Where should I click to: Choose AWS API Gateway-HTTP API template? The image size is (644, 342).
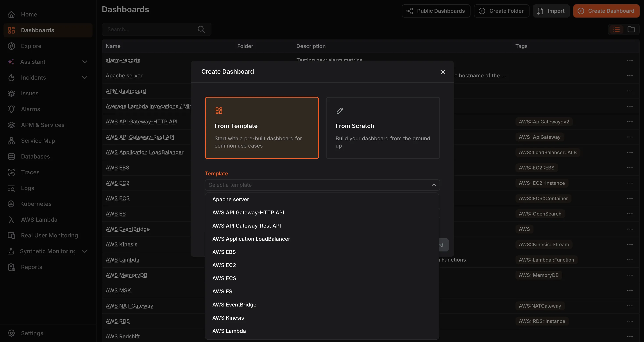click(322, 213)
